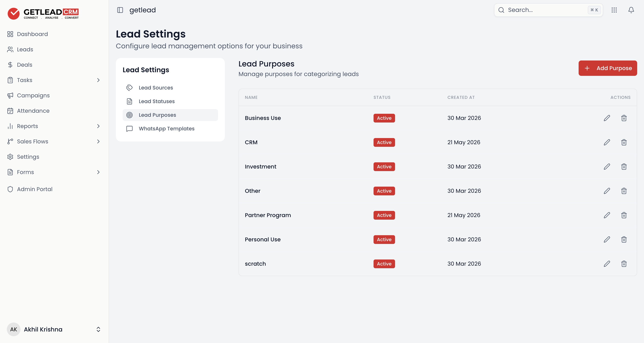Focus the Search input field
Image resolution: width=644 pixels, height=343 pixels.
[548, 10]
